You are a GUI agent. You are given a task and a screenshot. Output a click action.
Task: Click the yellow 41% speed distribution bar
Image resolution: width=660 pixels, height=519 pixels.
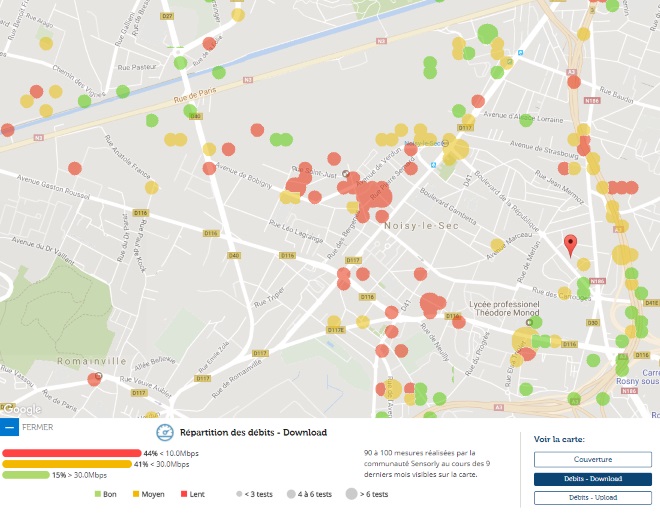point(70,463)
